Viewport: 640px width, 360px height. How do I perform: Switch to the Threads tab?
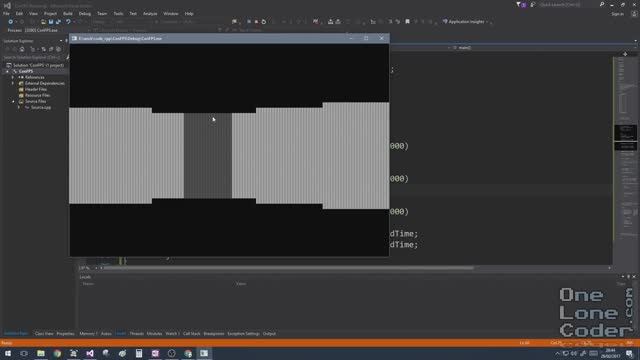(136, 334)
